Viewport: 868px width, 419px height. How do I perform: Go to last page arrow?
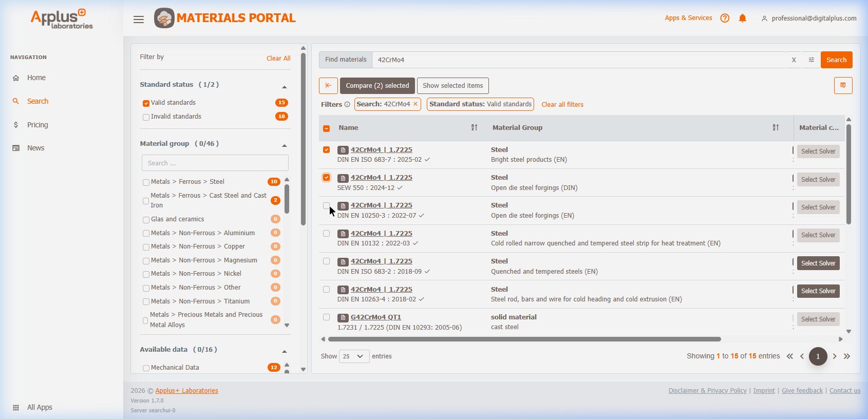click(847, 356)
